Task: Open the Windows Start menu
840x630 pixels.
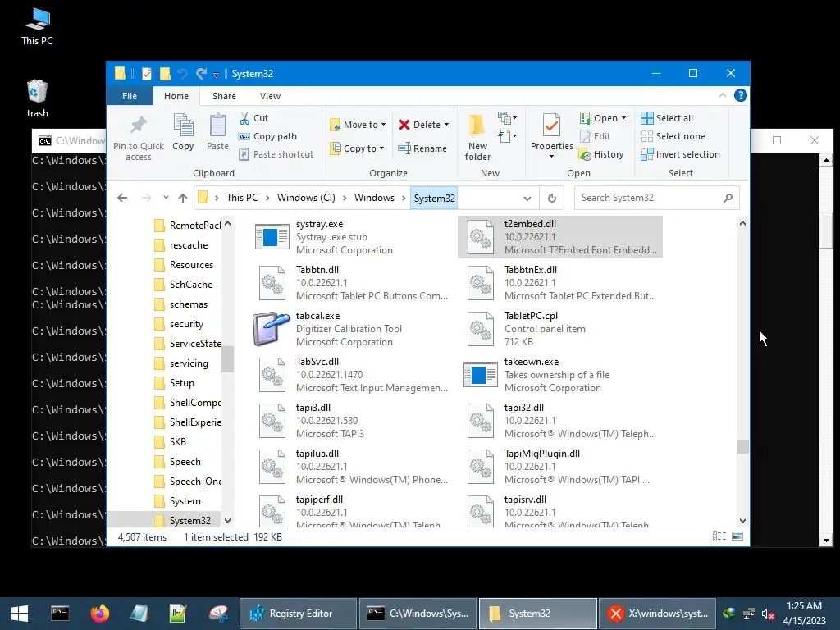Action: click(x=20, y=614)
